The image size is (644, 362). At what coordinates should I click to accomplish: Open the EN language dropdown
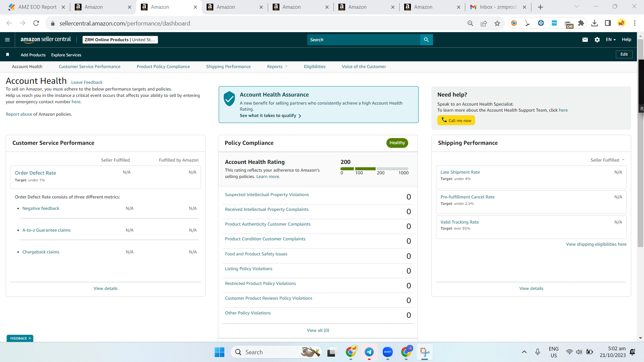pyautogui.click(x=611, y=40)
